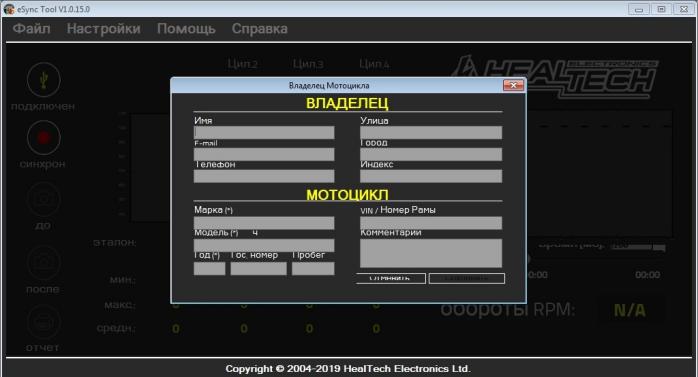
Task: Select the Пробег mileage field
Action: 313,268
